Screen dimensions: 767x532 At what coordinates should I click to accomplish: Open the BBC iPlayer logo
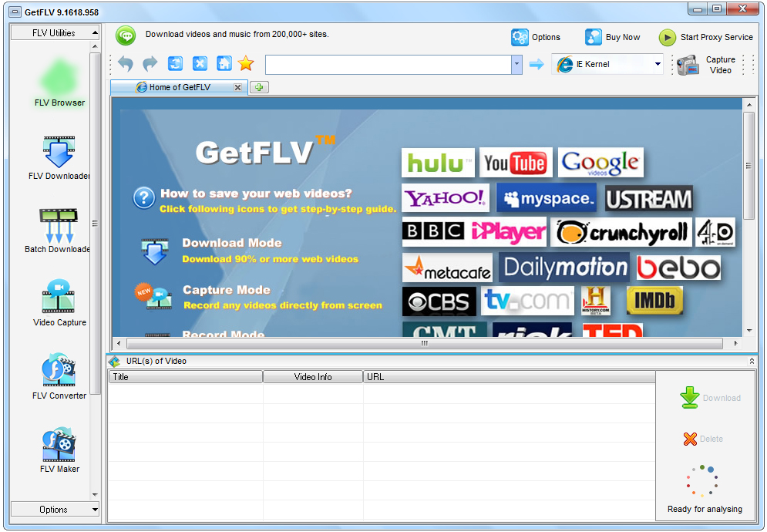(x=474, y=232)
